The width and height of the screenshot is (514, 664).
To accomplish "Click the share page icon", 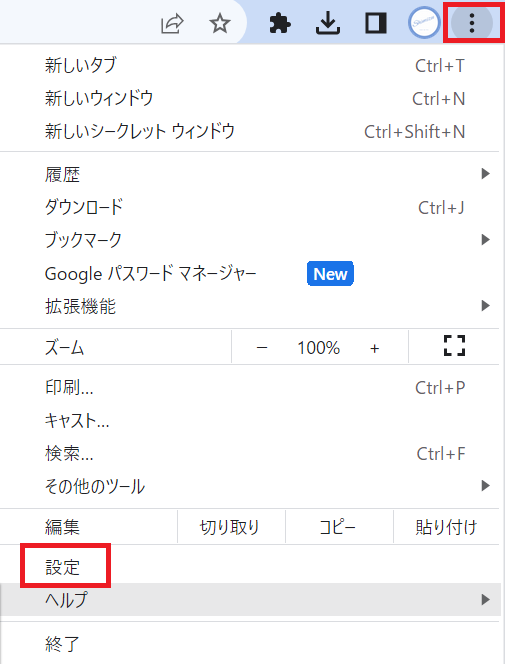I will click(172, 23).
